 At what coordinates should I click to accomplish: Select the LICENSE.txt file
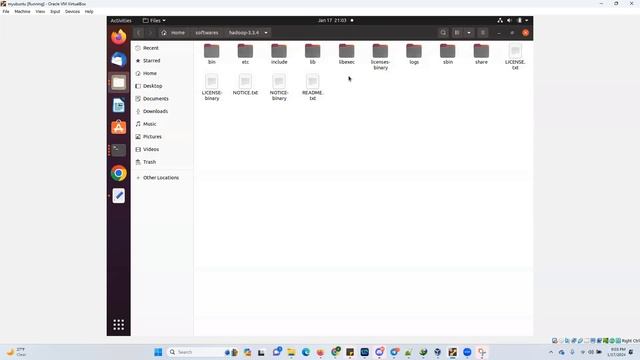click(515, 56)
